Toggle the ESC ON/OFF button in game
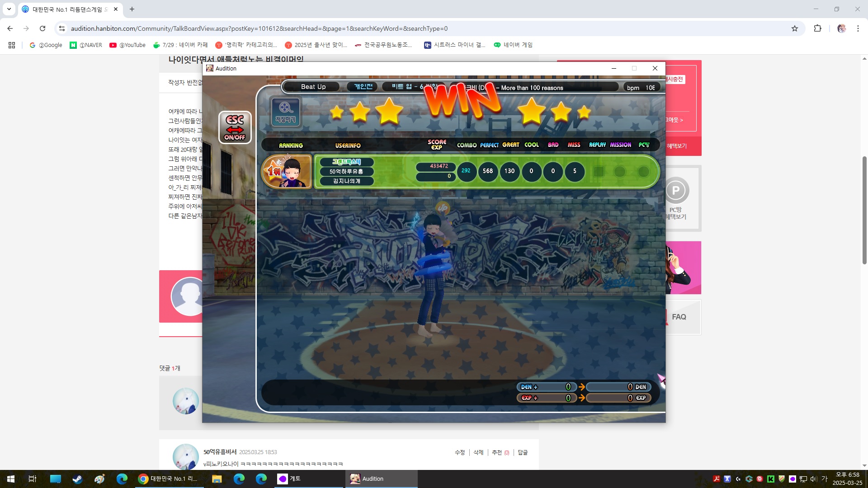 pyautogui.click(x=235, y=127)
